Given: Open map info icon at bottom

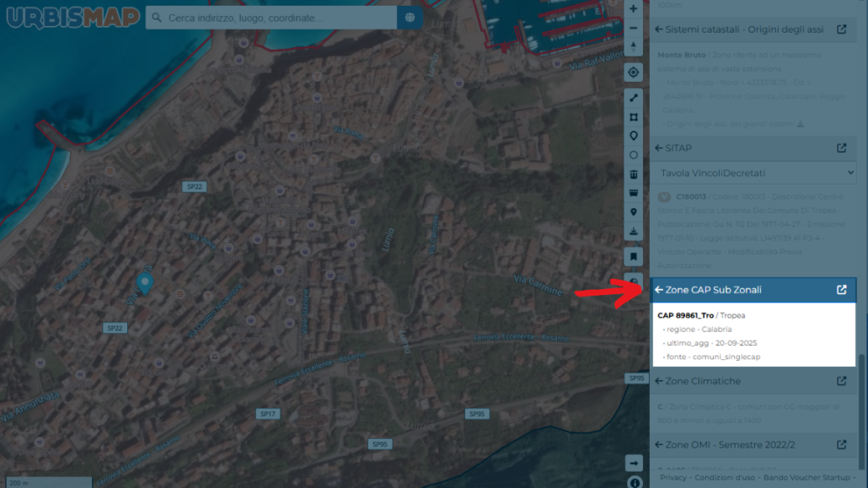Looking at the screenshot, I should point(635,482).
